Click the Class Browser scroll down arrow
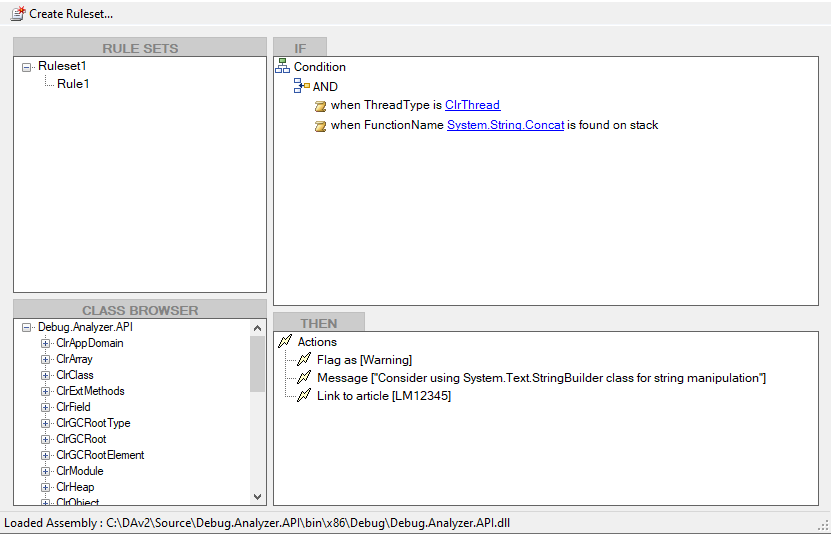The width and height of the screenshot is (831, 534). (x=258, y=496)
